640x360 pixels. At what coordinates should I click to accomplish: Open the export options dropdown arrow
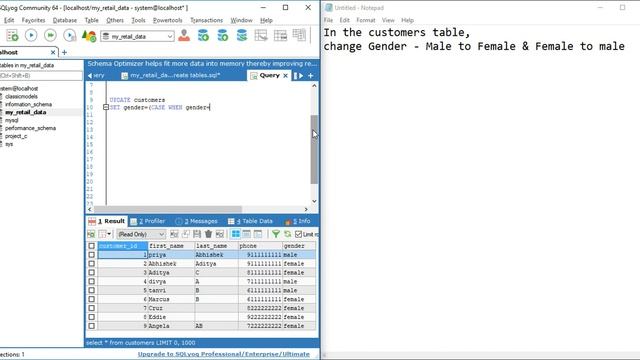[109, 234]
